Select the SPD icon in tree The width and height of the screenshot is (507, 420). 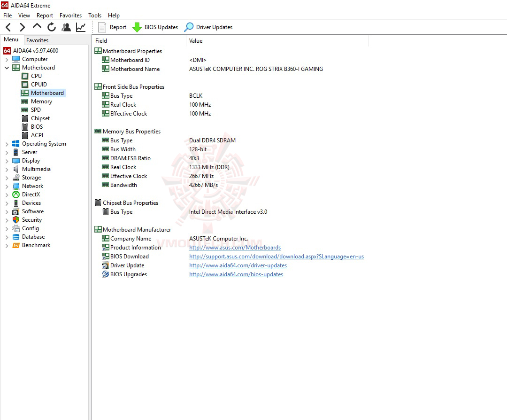point(25,110)
